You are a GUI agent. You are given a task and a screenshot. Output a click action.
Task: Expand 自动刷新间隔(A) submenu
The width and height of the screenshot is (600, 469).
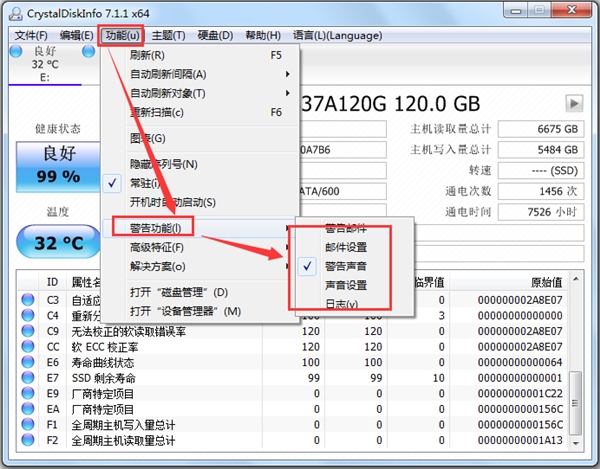(200, 74)
